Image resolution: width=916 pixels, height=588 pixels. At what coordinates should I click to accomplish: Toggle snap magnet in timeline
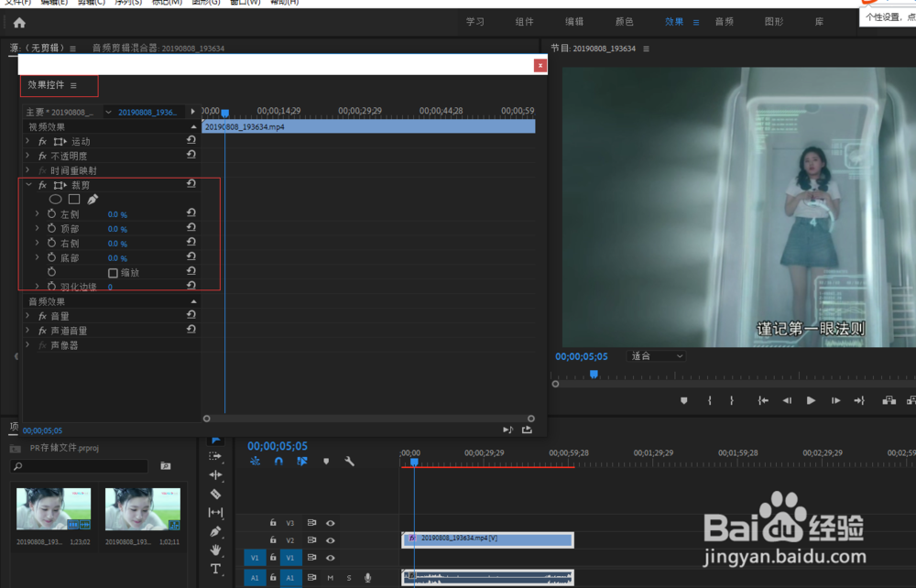tap(278, 462)
